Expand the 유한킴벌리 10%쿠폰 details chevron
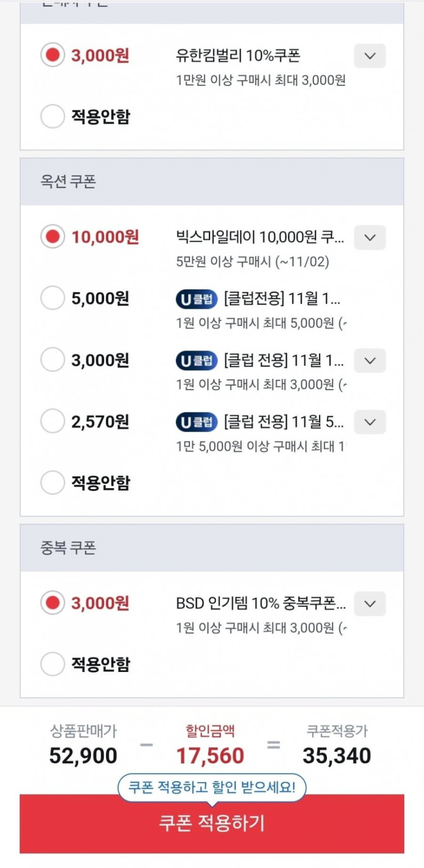The height and width of the screenshot is (868, 424). [370, 56]
